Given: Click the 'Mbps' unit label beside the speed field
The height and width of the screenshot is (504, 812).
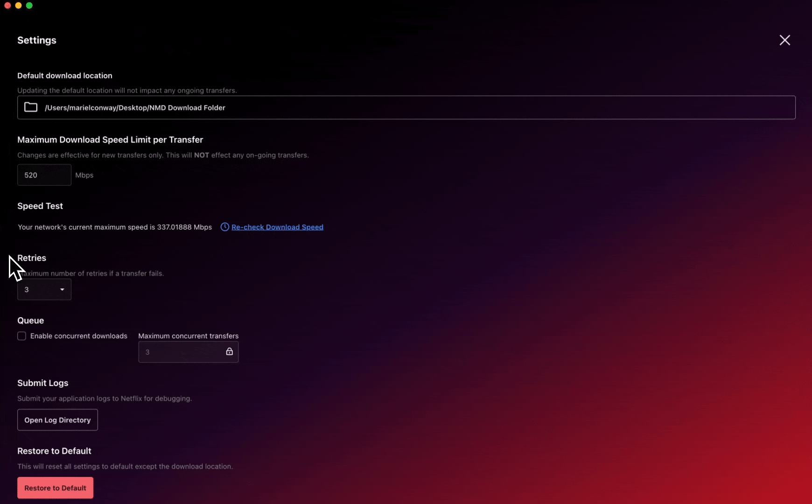Looking at the screenshot, I should pos(84,175).
